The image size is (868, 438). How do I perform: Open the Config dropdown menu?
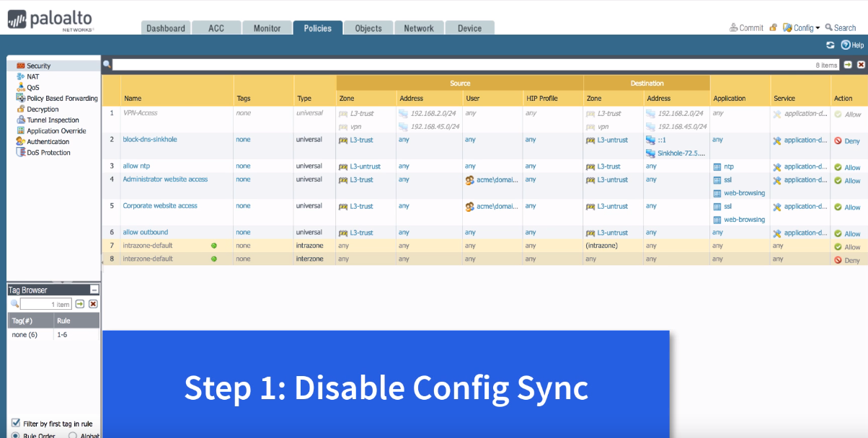802,27
